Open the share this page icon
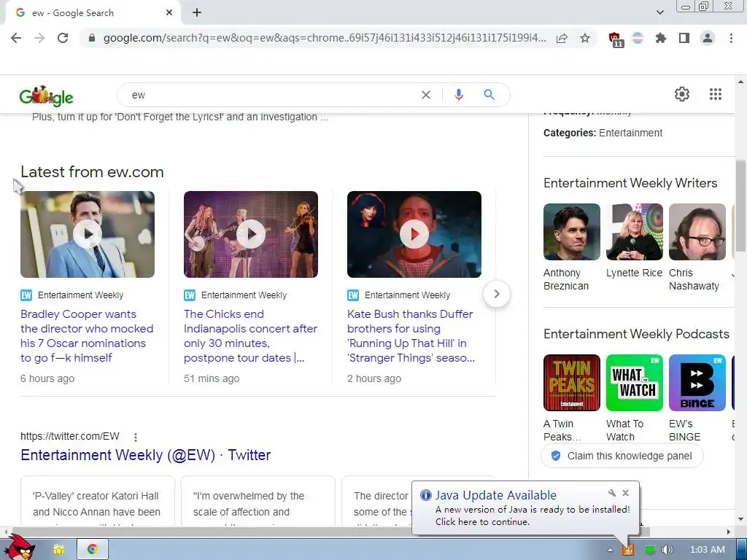 pos(562,38)
